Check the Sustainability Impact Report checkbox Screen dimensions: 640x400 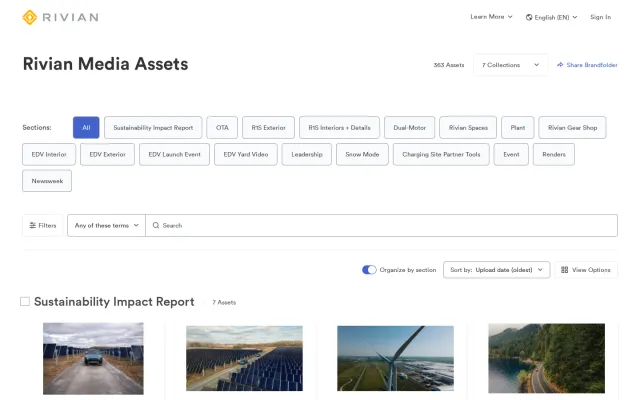tap(25, 302)
